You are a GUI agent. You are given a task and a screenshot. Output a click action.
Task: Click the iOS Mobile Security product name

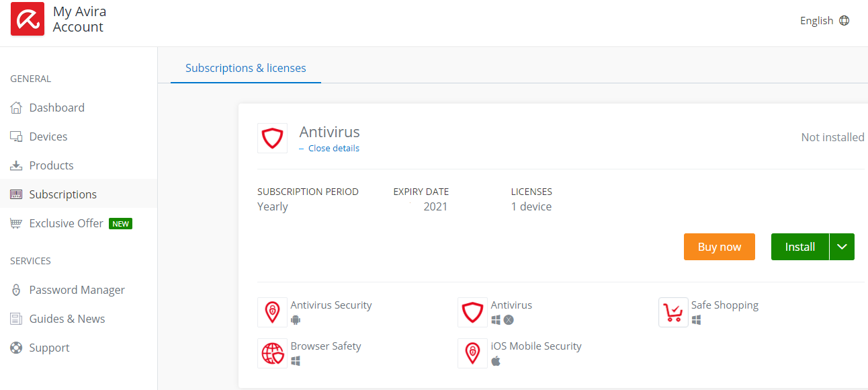tap(536, 346)
